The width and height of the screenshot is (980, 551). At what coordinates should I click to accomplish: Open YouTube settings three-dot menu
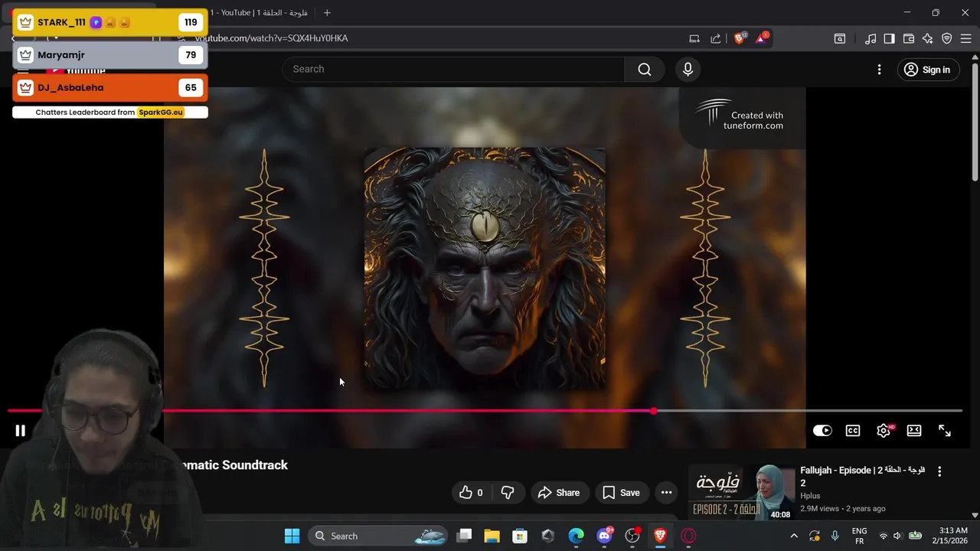click(879, 70)
